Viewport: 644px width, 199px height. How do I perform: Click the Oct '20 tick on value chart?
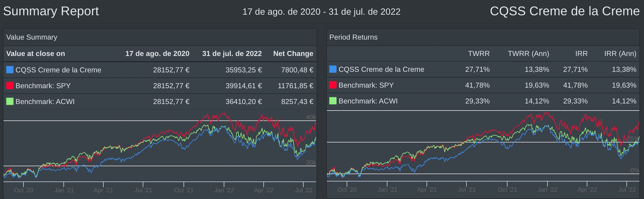tap(23, 190)
